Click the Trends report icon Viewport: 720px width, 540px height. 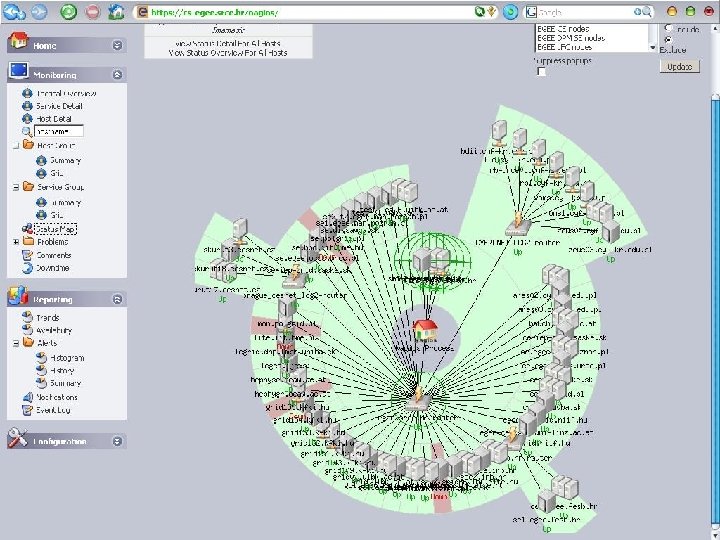tap(28, 317)
